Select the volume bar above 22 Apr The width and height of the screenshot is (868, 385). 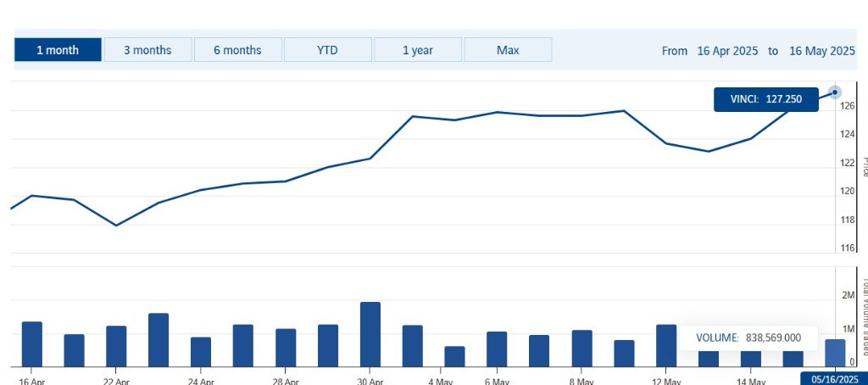(x=116, y=345)
